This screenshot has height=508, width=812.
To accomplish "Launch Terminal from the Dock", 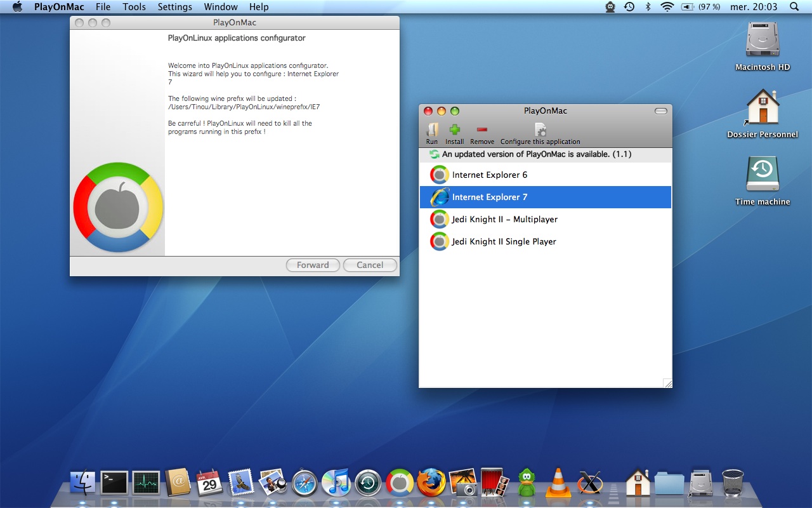I will (114, 483).
